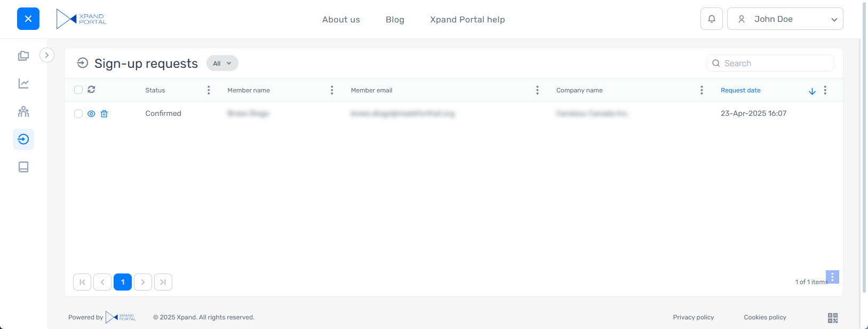This screenshot has height=329, width=868.
Task: Open the Privacy policy link
Action: pos(693,317)
